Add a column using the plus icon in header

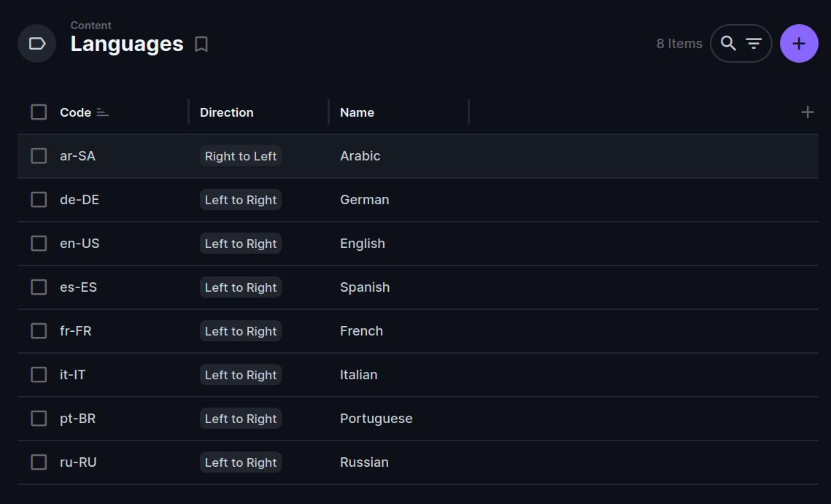click(808, 112)
